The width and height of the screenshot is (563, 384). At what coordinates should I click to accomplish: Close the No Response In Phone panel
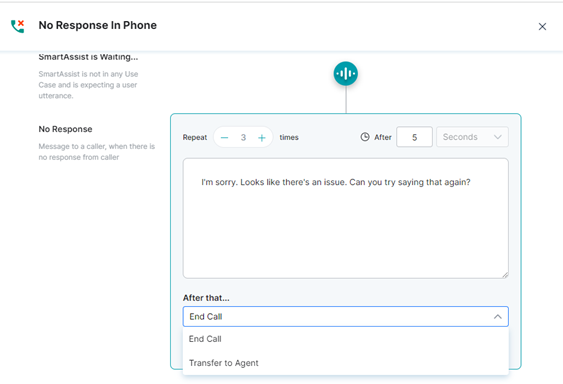(542, 27)
